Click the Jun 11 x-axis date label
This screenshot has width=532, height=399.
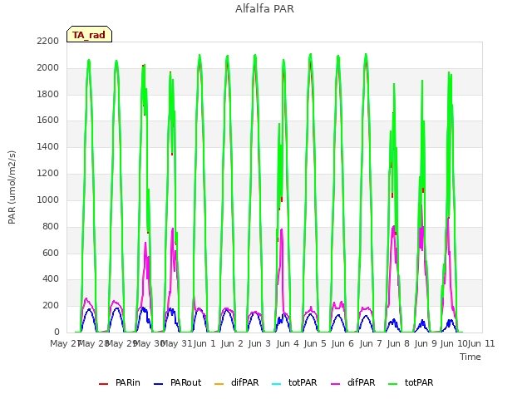[481, 343]
